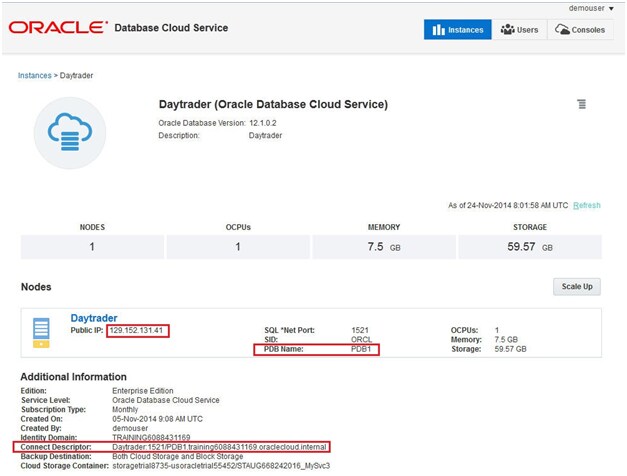Click the Identity Domain value TRAINING6088431169
Viewport: 627px width, 476px height.
pyautogui.click(x=151, y=437)
